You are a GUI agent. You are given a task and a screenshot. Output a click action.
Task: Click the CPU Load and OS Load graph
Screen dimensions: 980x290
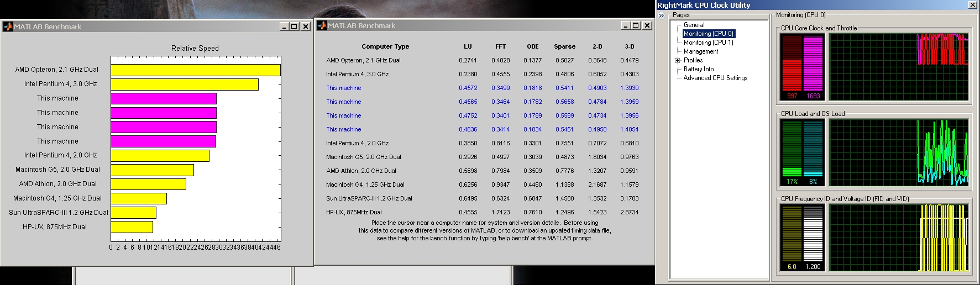[899, 152]
